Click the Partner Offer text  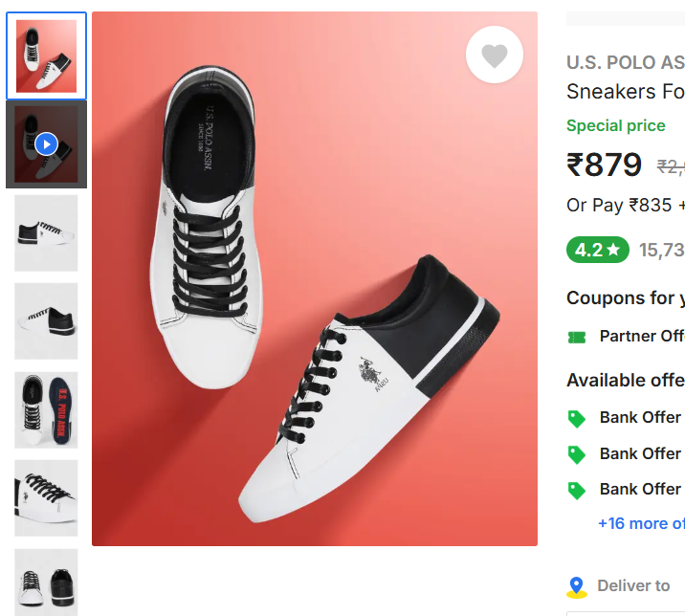641,337
